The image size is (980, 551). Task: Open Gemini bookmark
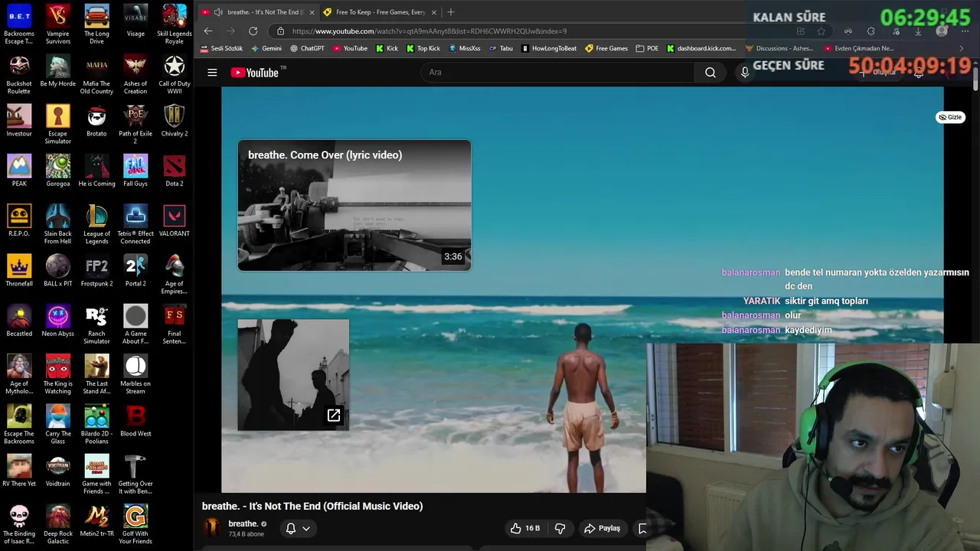[266, 48]
